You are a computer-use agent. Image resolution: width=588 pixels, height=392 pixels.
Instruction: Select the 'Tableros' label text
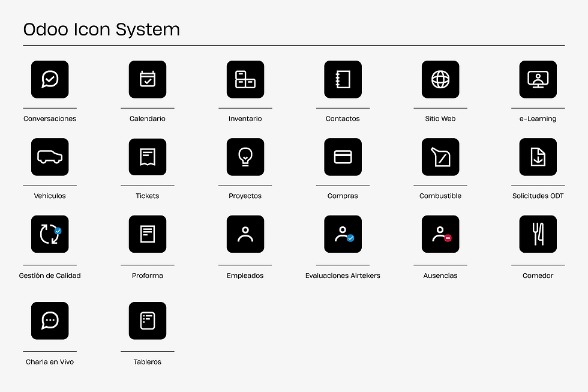148,362
